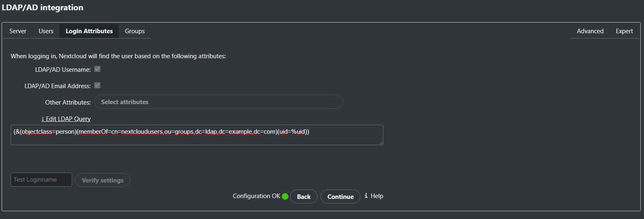Click the Continue button
The image size is (644, 219).
point(340,197)
